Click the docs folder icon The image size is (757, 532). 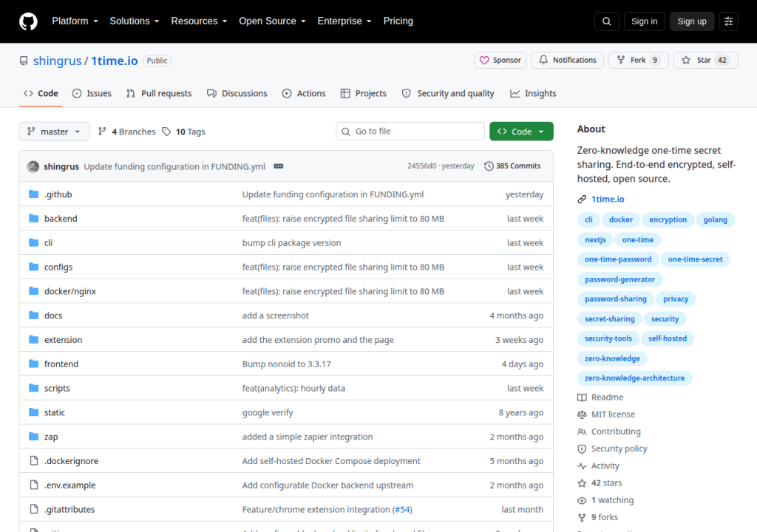(x=33, y=316)
